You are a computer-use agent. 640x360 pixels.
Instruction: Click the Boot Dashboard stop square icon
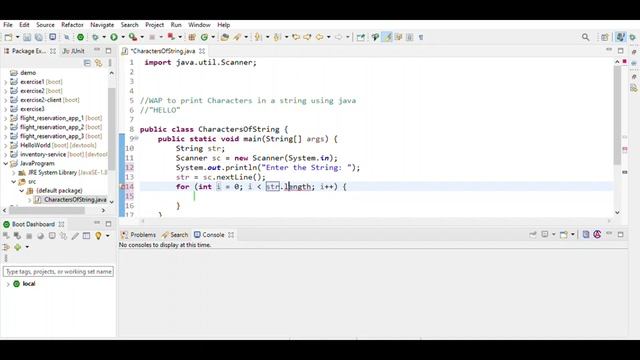(x=29, y=236)
